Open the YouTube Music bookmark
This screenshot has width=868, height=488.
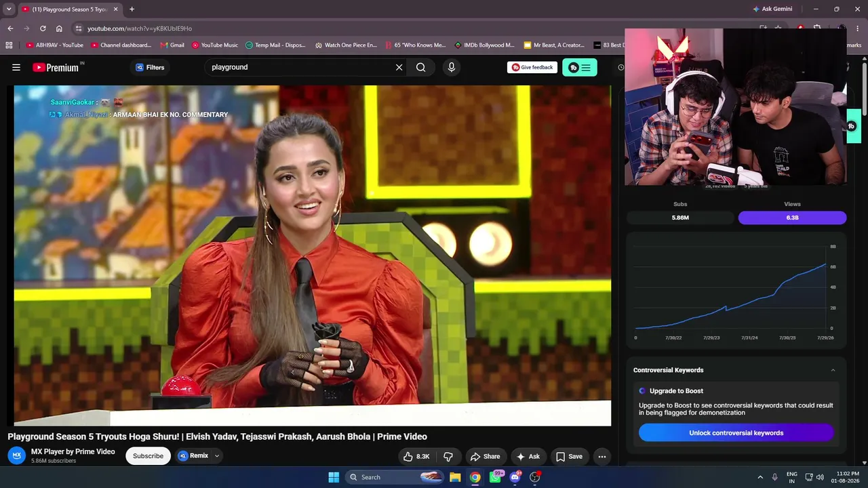[x=215, y=45]
